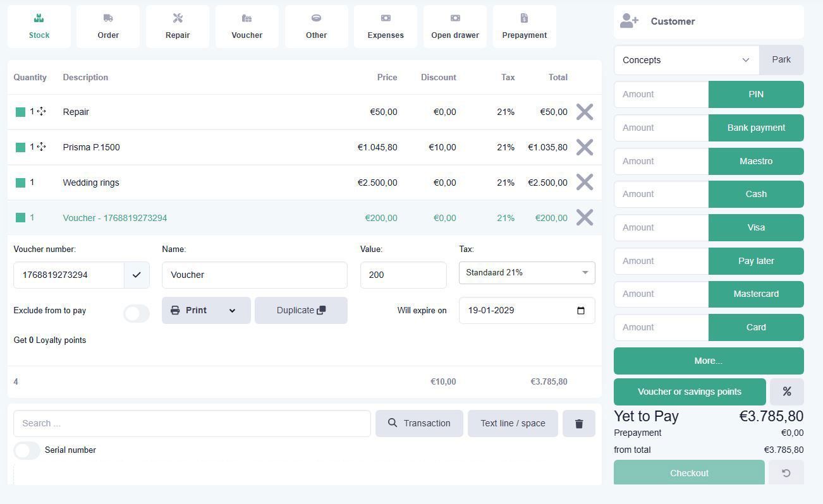Click the Checkout button
This screenshot has width=823, height=504.
coord(689,472)
